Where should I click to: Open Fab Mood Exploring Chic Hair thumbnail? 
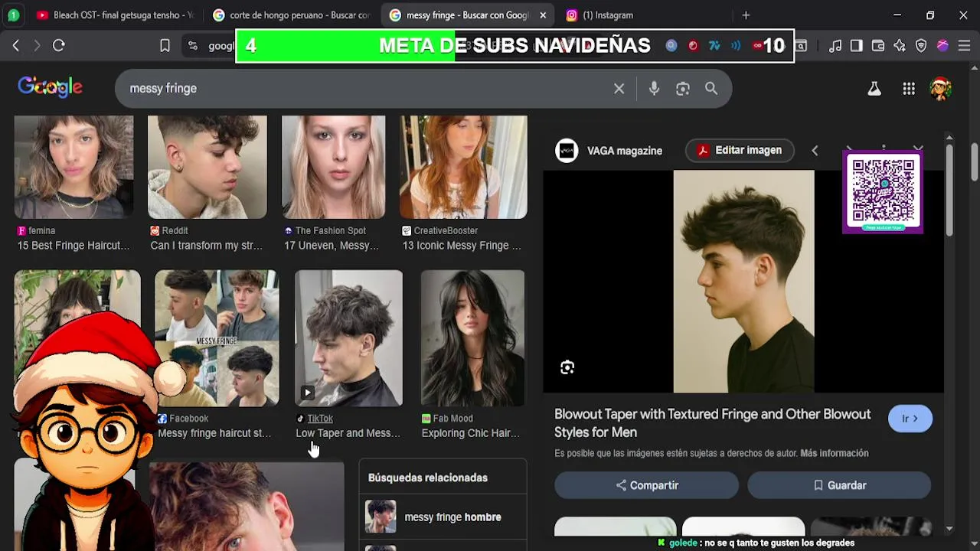click(472, 338)
